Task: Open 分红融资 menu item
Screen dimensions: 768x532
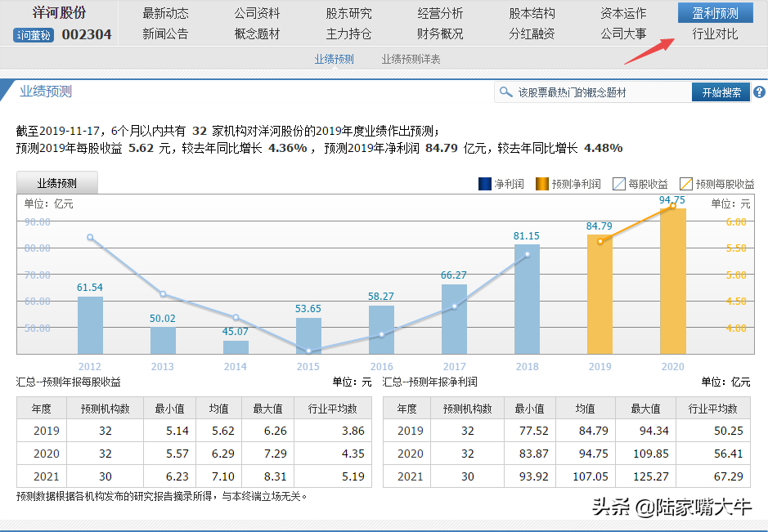Action: pos(532,34)
